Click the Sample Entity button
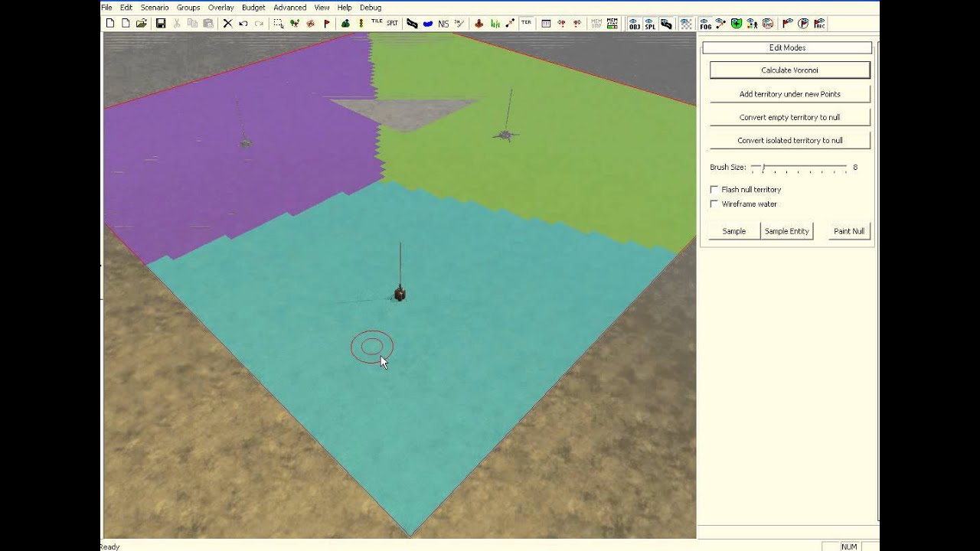 tap(786, 231)
